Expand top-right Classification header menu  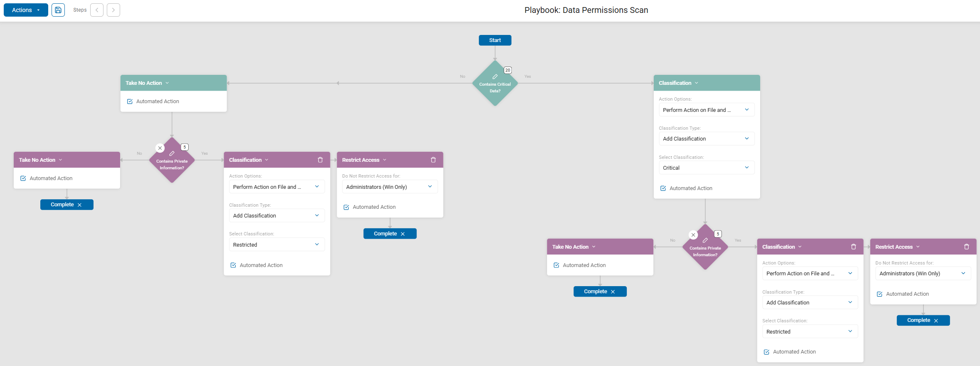tap(697, 83)
